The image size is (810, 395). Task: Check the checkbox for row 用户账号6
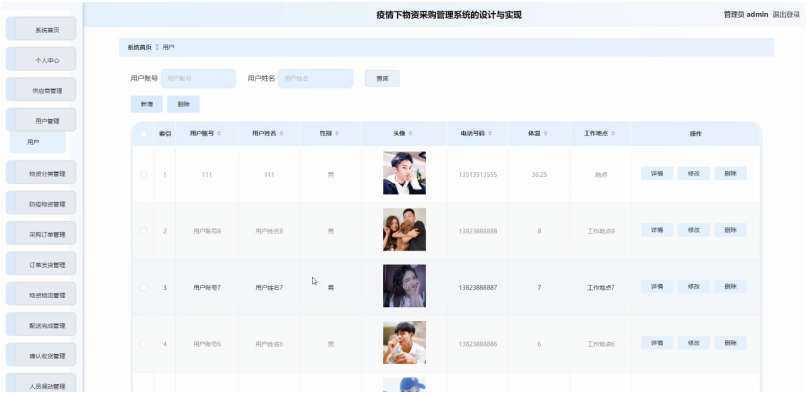tap(144, 344)
